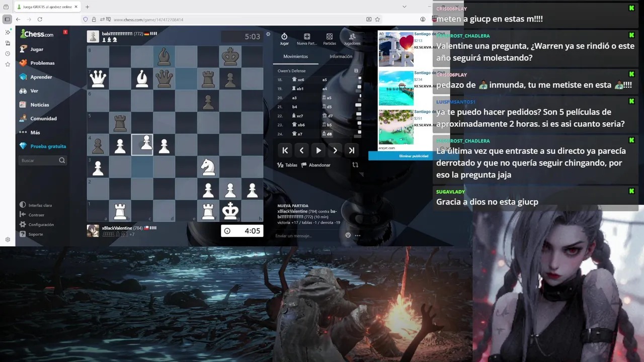Click the search magnifier icon
The height and width of the screenshot is (362, 644).
pyautogui.click(x=62, y=160)
